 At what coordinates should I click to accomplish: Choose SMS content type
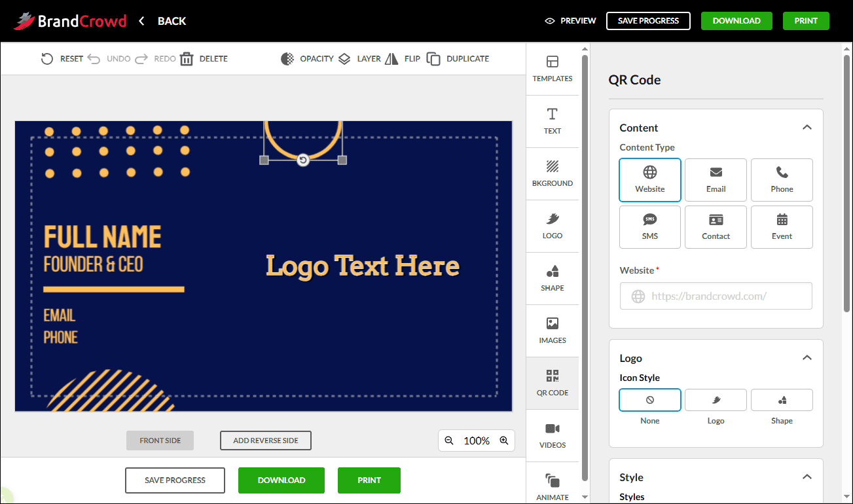click(x=649, y=227)
